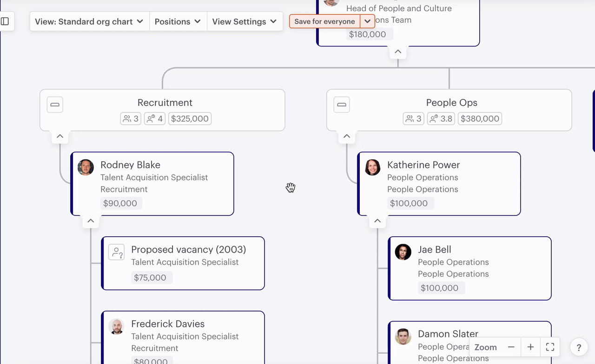The width and height of the screenshot is (595, 364).
Task: Open the View: Standard org chart dropdown
Action: tap(89, 21)
